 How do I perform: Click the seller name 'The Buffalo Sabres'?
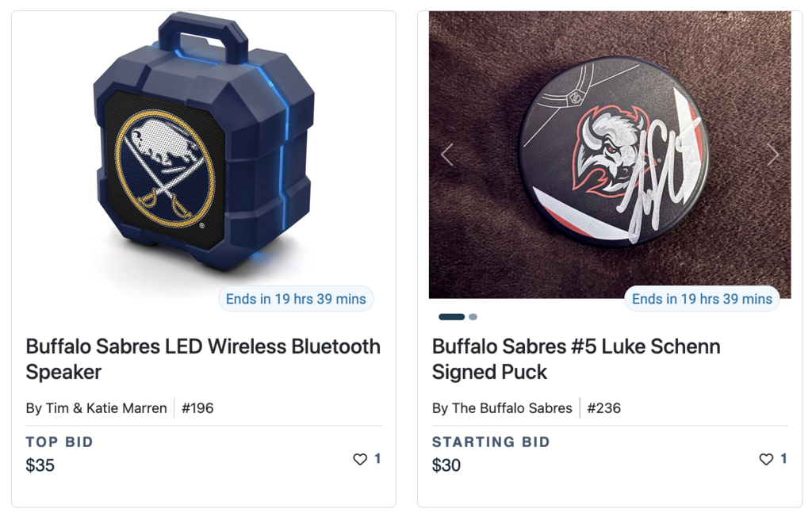click(x=503, y=407)
